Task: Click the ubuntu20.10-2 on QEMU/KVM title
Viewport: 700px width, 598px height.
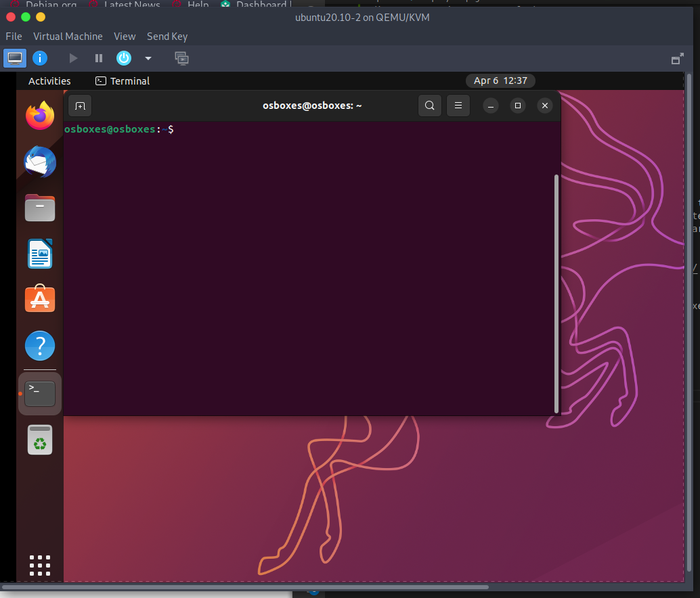Action: (x=362, y=18)
